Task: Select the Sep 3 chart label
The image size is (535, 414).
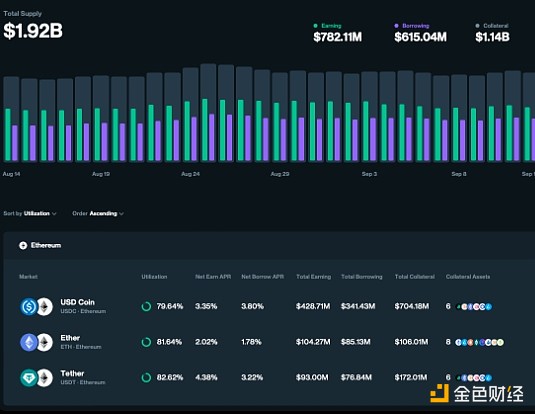Action: 369,174
